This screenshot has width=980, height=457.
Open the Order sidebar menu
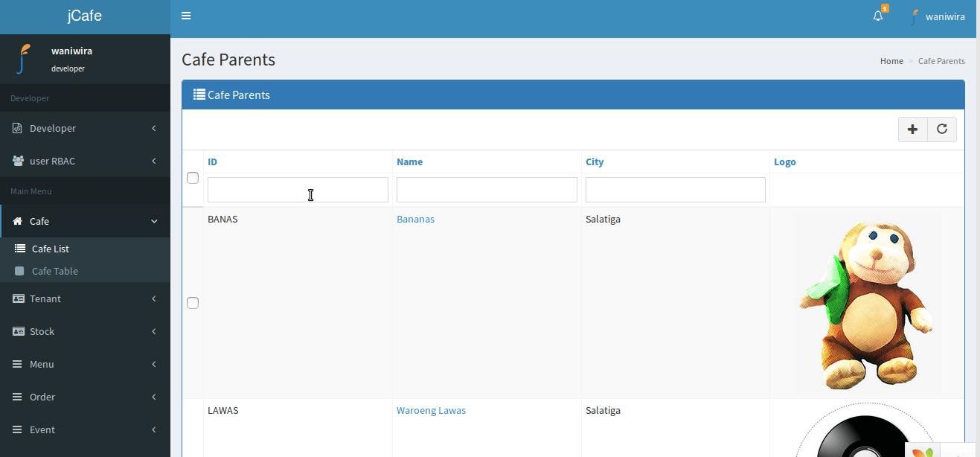point(85,397)
